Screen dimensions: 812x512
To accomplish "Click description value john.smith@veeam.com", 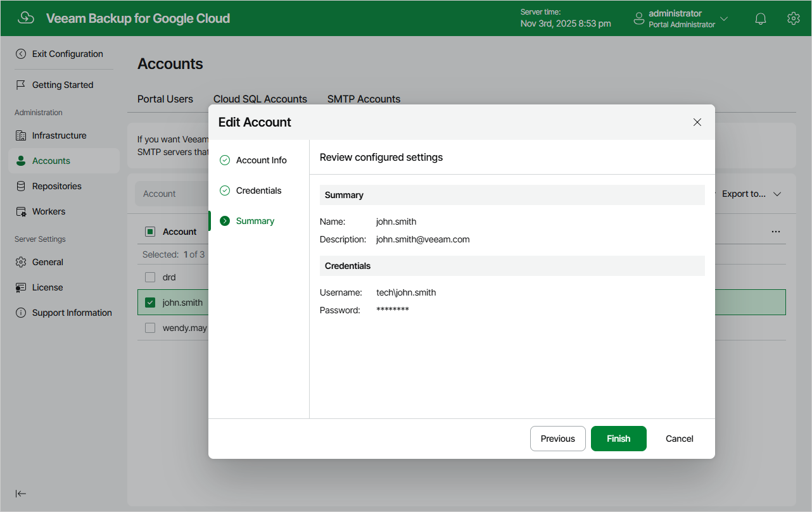I will click(x=423, y=239).
